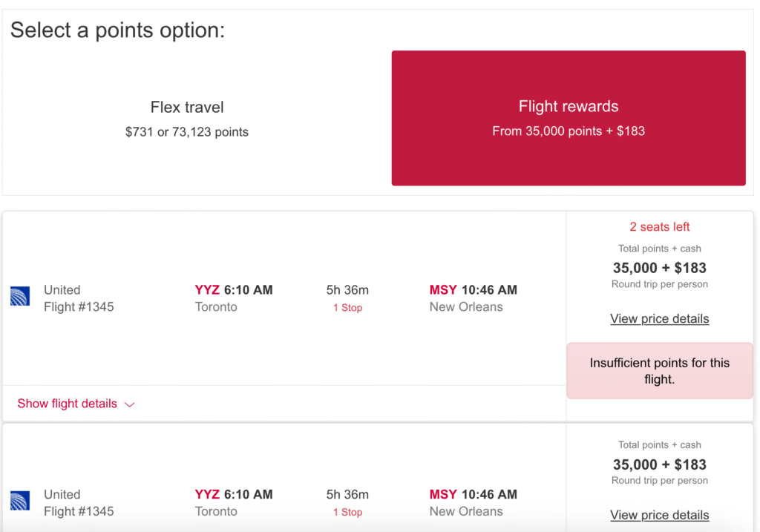Click View price details on second flight card

[x=659, y=515]
